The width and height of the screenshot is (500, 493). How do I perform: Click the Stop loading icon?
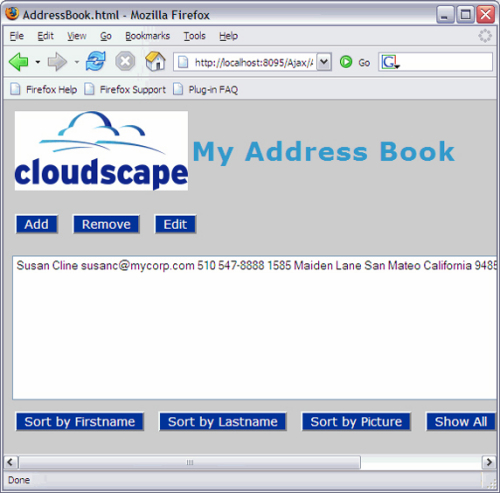125,62
